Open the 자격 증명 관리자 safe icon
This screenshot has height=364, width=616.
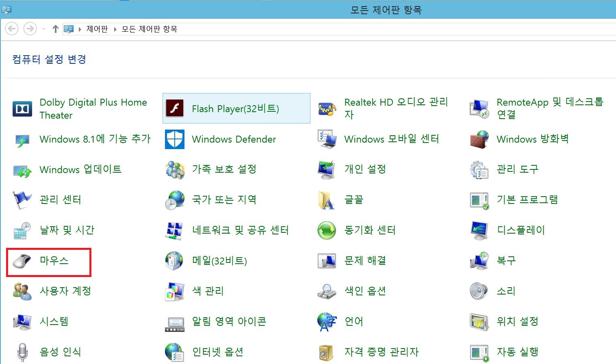pos(326,352)
